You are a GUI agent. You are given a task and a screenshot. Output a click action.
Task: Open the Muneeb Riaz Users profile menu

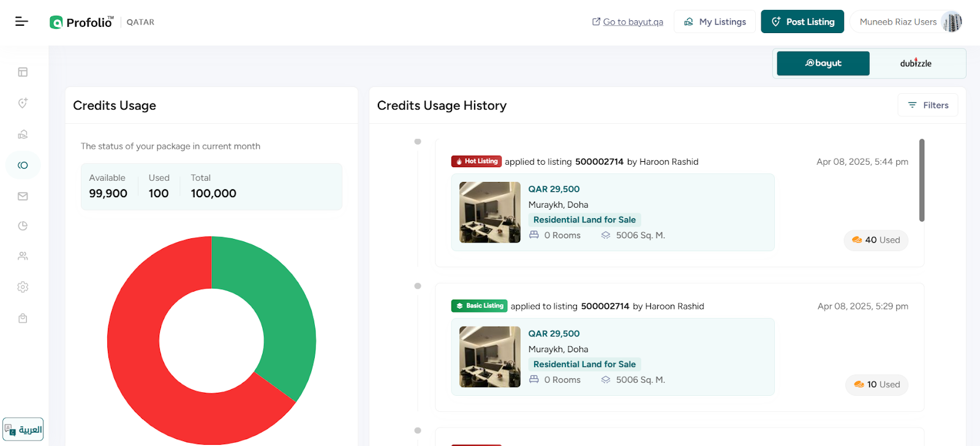coord(907,21)
